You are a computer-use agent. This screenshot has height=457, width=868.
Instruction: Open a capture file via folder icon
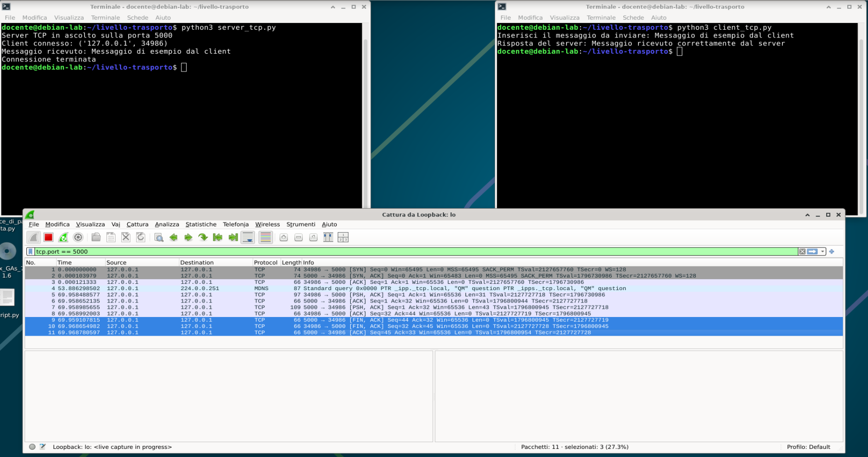(96, 237)
